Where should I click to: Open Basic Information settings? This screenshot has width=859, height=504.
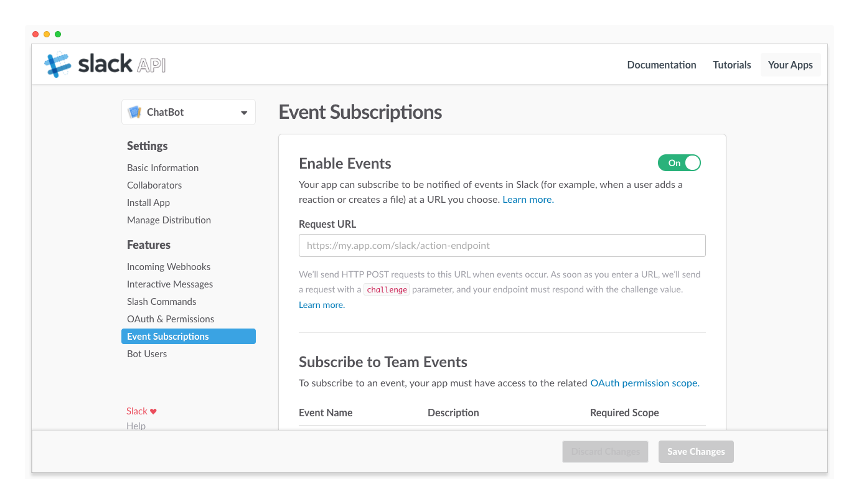click(x=162, y=168)
